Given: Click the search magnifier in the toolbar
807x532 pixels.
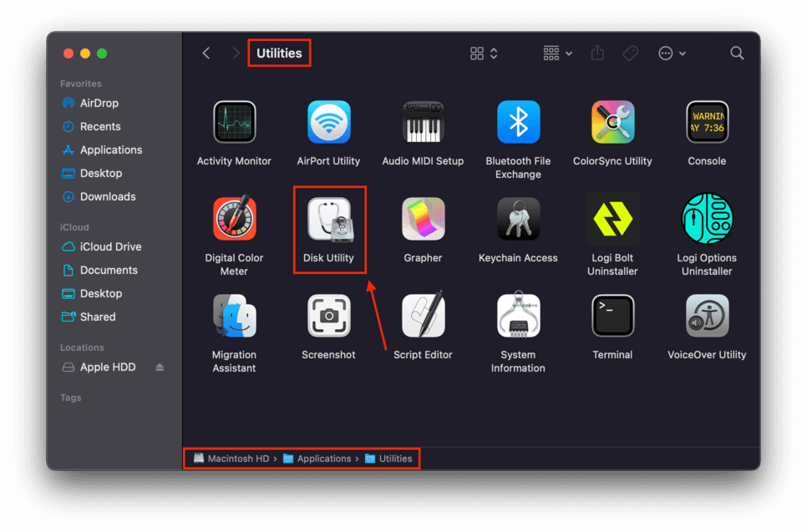Looking at the screenshot, I should (737, 53).
